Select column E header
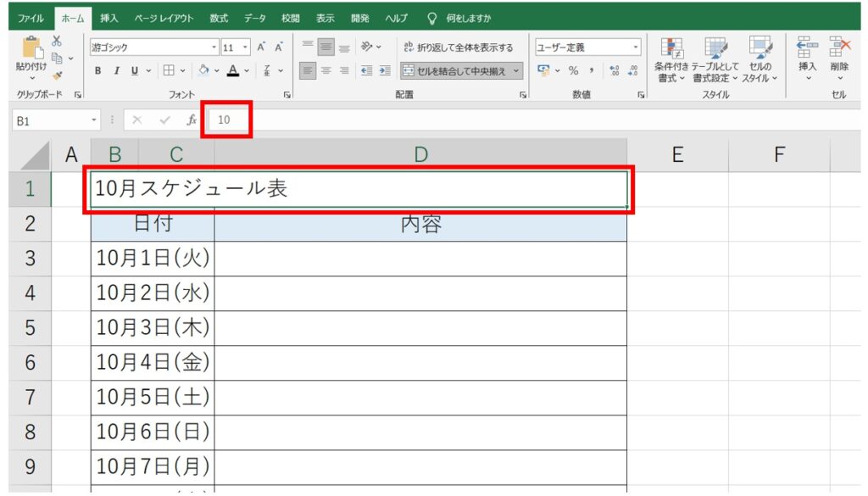This screenshot has width=868, height=496. tap(677, 154)
